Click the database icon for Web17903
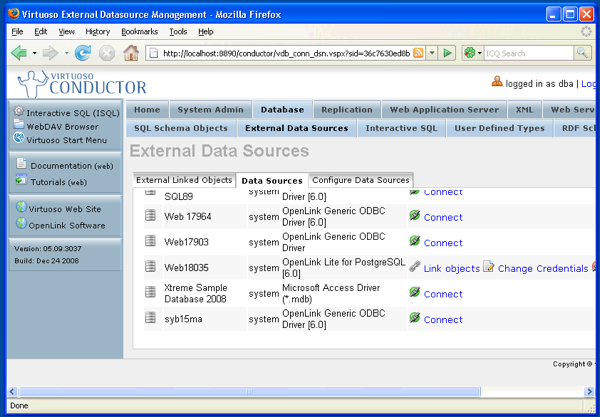 click(x=150, y=241)
